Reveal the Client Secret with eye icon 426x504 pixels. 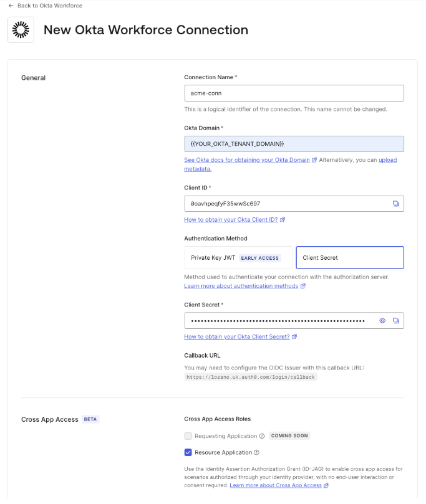click(x=382, y=320)
